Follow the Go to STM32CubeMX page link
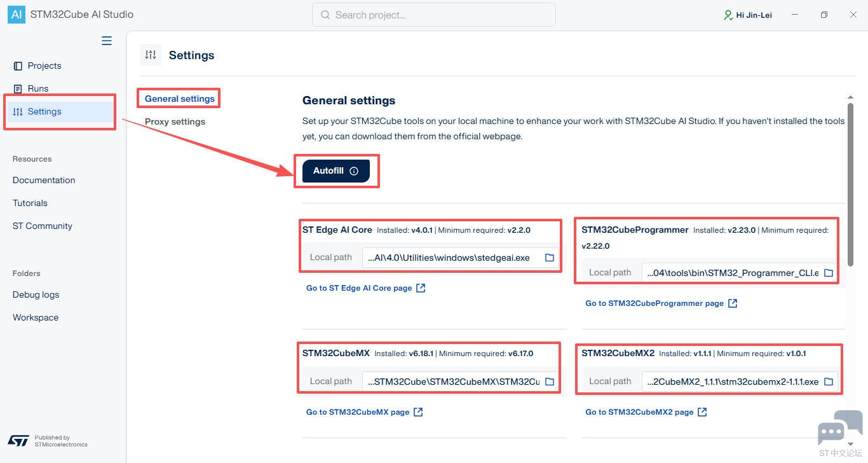 coord(365,412)
